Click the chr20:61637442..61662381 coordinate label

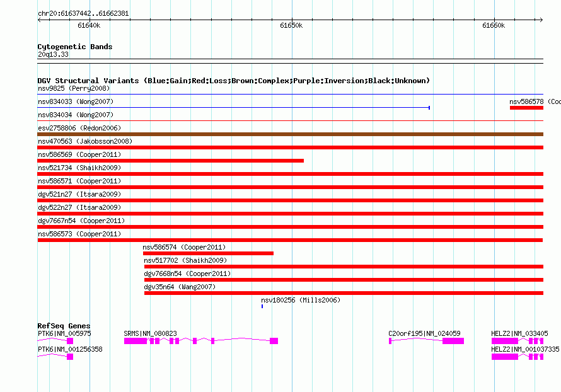83,13
